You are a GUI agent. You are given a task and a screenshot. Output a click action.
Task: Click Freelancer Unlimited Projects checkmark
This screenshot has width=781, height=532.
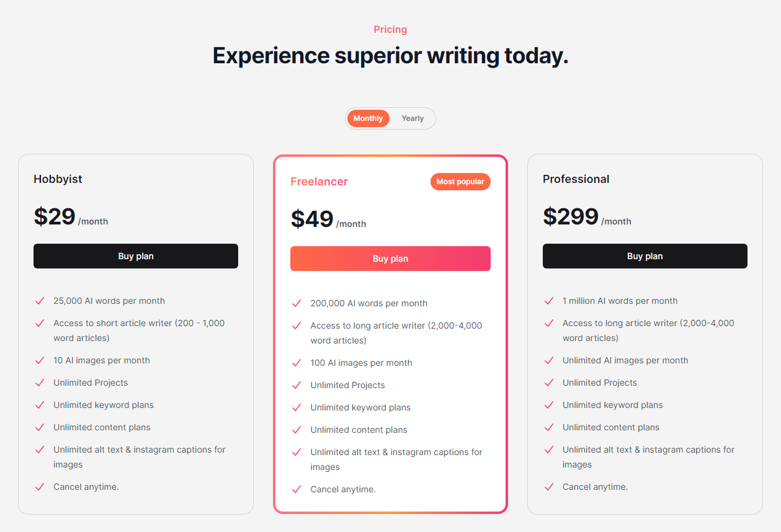tap(297, 385)
